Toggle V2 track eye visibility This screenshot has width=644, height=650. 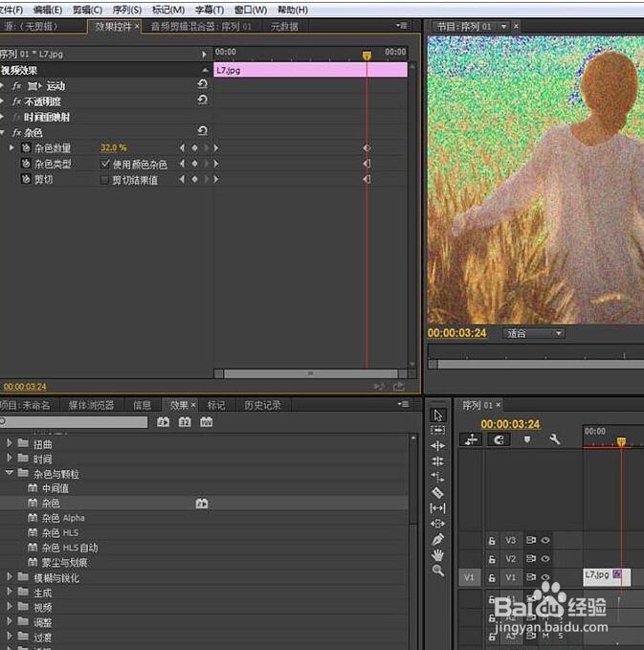(x=545, y=559)
